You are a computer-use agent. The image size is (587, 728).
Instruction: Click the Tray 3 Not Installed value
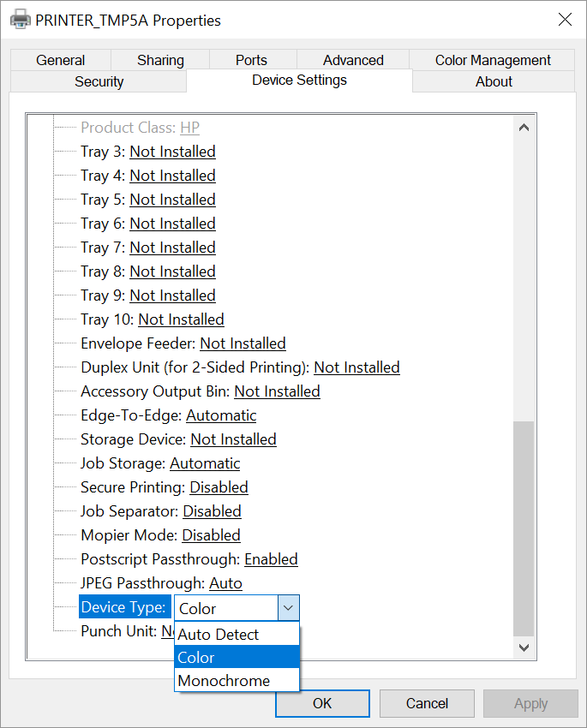(172, 152)
